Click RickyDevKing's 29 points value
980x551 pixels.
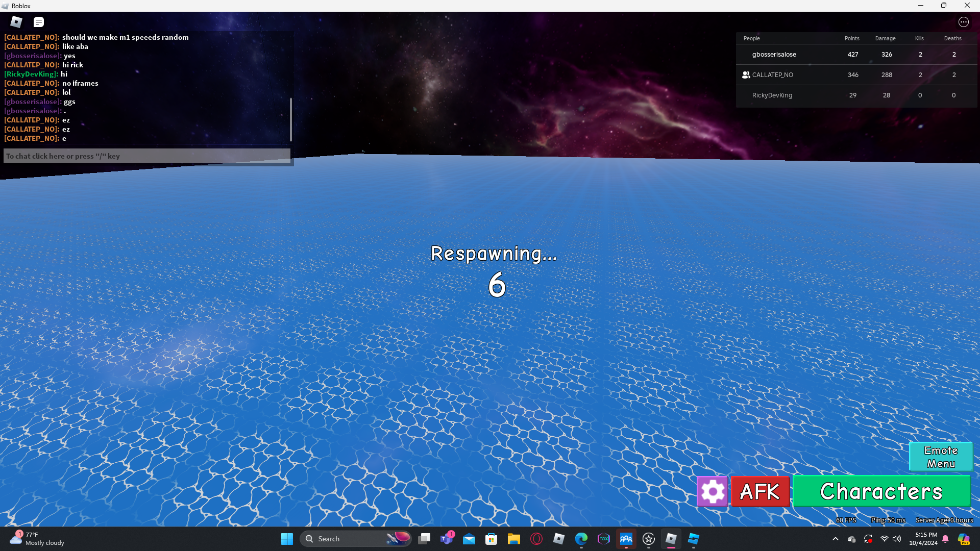[853, 95]
